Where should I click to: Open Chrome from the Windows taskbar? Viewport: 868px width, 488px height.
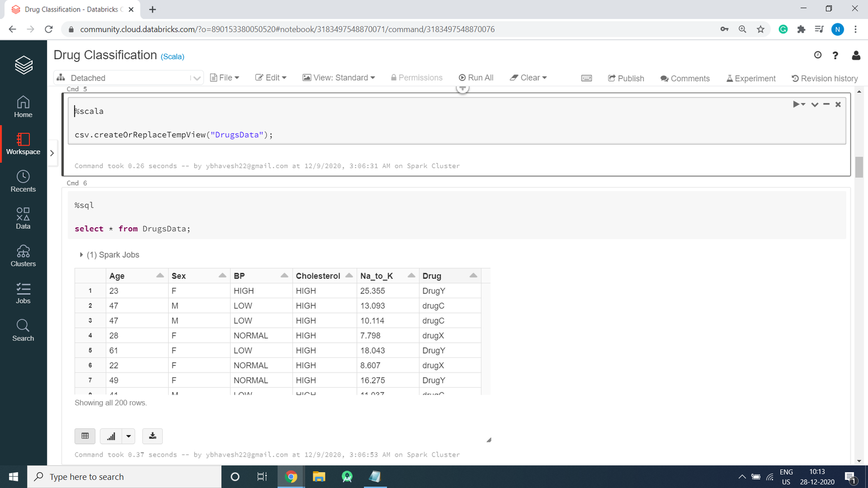click(x=291, y=477)
